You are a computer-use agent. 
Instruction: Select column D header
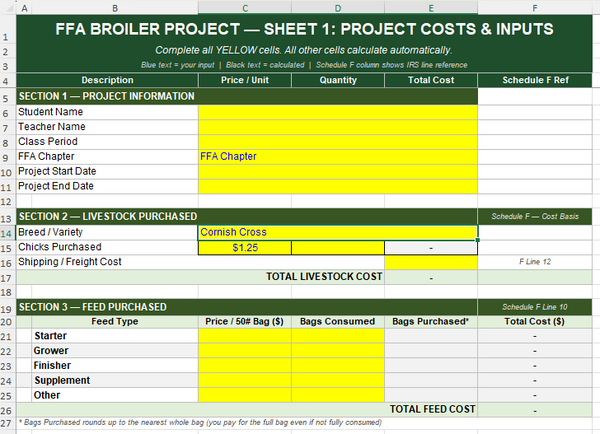click(x=338, y=8)
